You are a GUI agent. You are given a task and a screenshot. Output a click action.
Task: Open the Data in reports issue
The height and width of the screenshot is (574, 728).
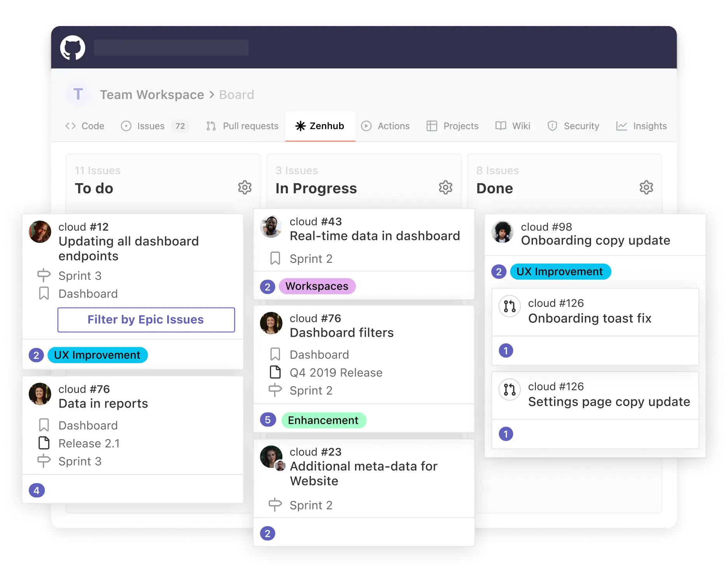103,403
